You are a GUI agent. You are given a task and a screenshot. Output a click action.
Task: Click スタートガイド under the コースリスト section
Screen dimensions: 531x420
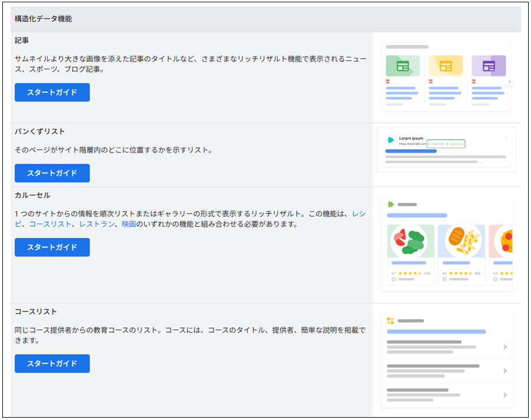(52, 363)
